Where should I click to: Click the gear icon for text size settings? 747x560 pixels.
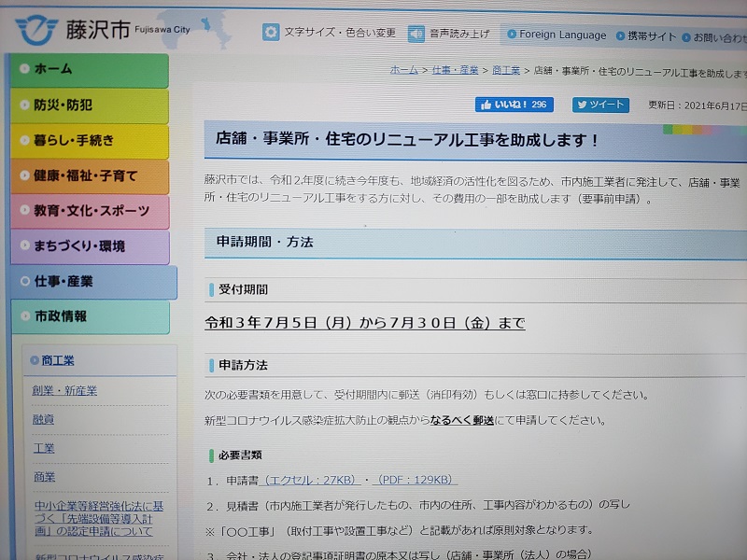271,33
